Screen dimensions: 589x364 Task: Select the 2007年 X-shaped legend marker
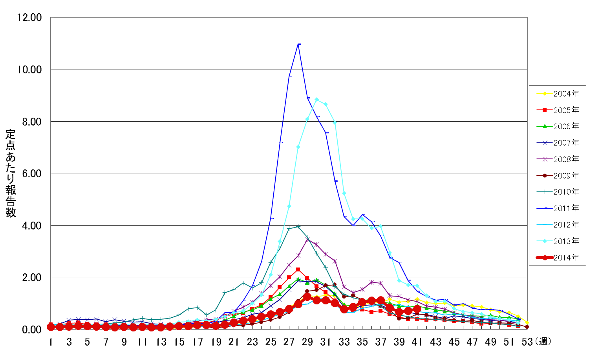(x=545, y=143)
